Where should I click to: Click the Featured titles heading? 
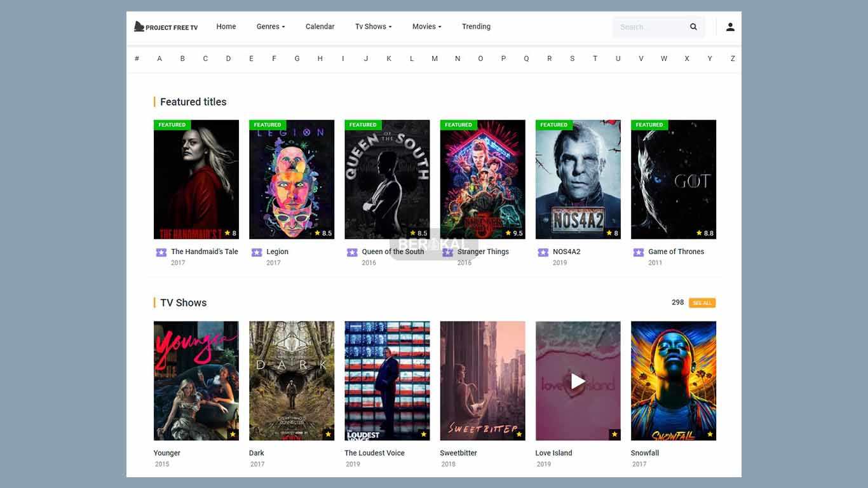click(193, 102)
